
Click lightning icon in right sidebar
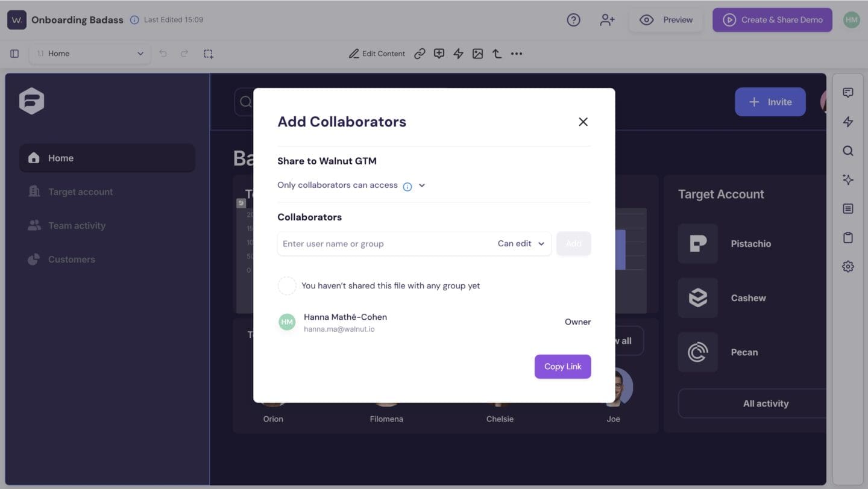[x=848, y=122]
